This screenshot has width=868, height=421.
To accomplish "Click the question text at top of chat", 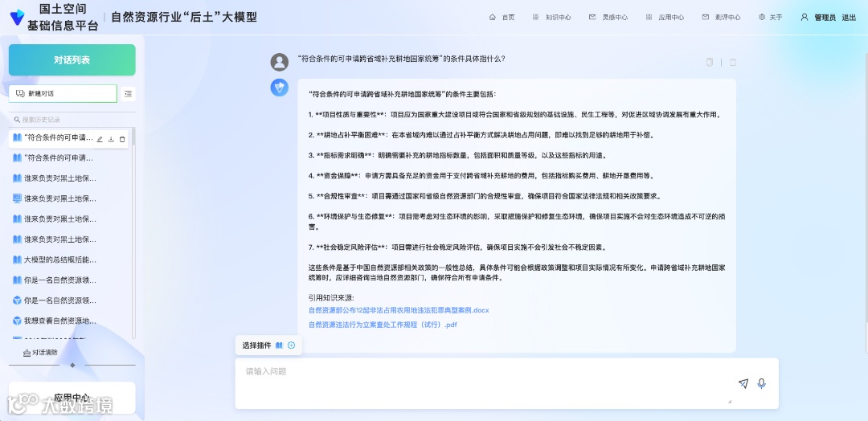I will [401, 59].
